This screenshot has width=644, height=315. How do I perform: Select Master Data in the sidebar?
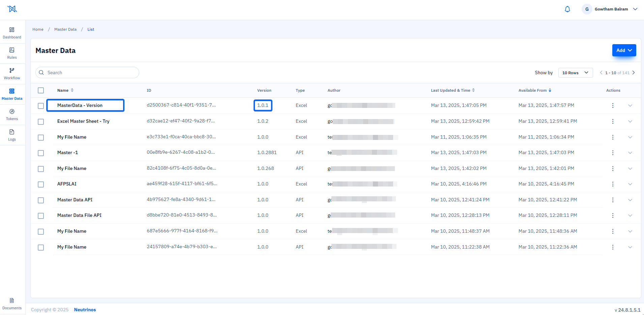pos(12,94)
